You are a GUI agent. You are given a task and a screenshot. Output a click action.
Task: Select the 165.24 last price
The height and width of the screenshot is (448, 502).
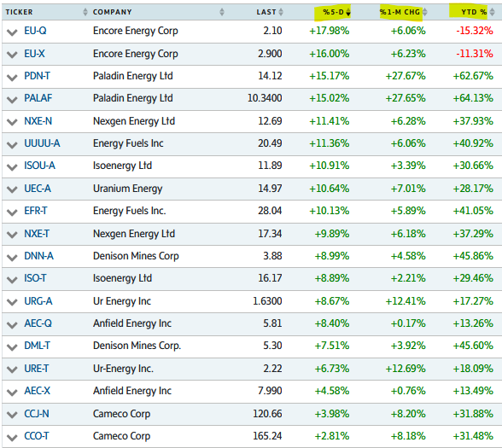(x=267, y=436)
